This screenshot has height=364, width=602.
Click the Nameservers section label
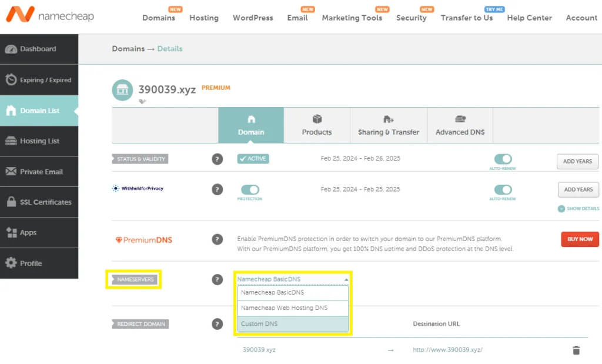135,279
